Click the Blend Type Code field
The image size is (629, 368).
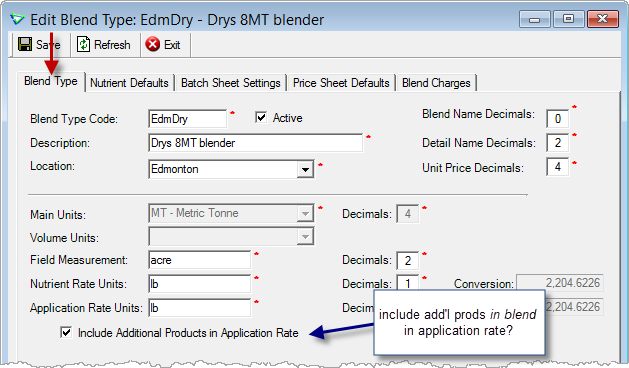pyautogui.click(x=187, y=119)
